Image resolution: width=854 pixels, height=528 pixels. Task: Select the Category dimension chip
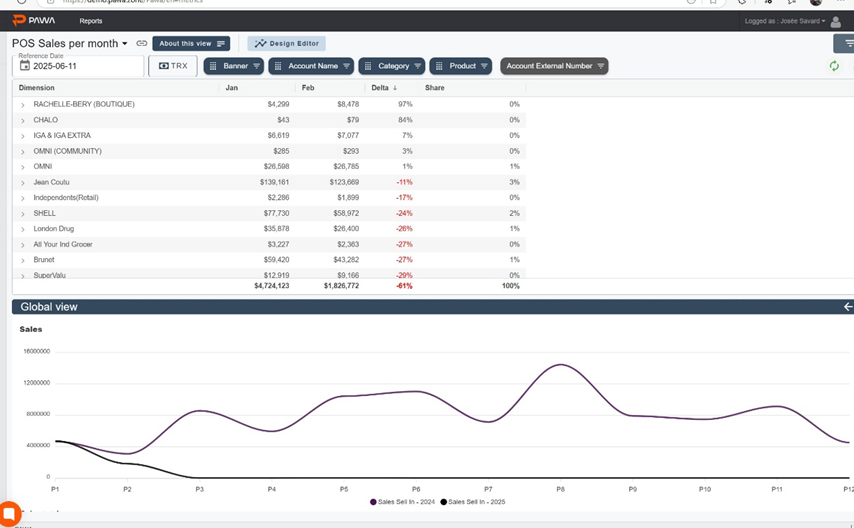point(392,66)
